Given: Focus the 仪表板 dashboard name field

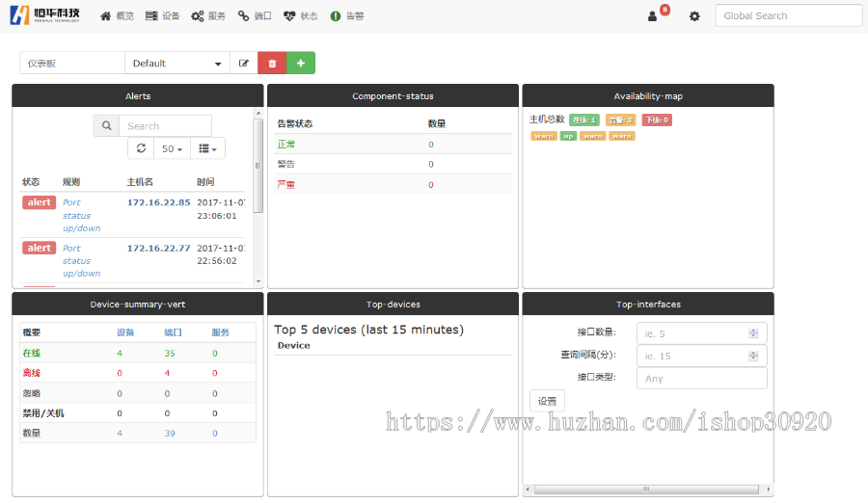Looking at the screenshot, I should click(x=72, y=63).
